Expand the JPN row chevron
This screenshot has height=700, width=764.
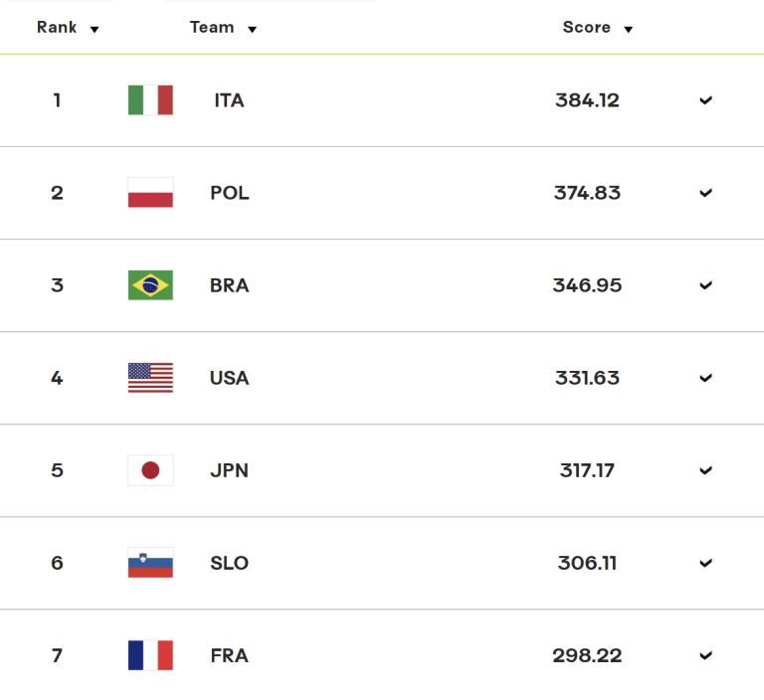[706, 470]
